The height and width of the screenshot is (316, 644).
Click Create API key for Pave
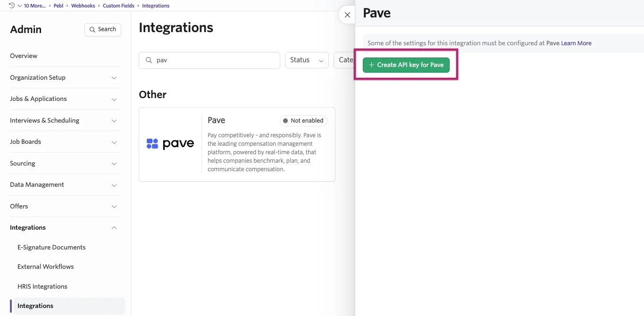pyautogui.click(x=406, y=65)
